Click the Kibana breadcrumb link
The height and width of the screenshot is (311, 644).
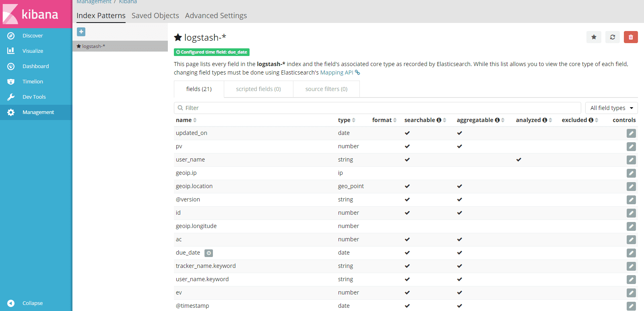(128, 2)
